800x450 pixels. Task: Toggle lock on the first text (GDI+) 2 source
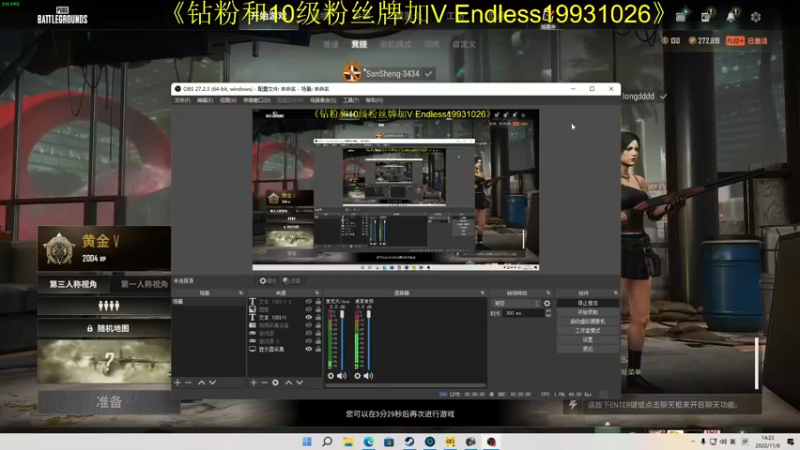[x=318, y=302]
